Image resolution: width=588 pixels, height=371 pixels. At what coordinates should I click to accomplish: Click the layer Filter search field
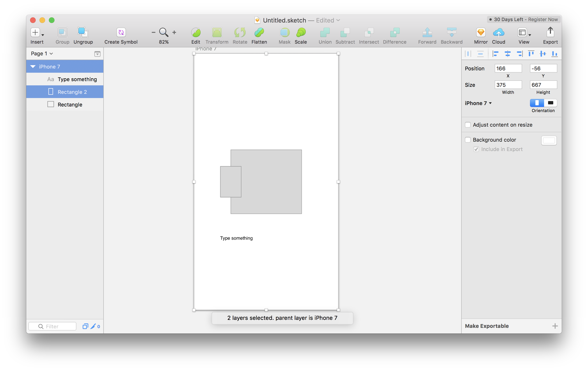click(x=52, y=326)
